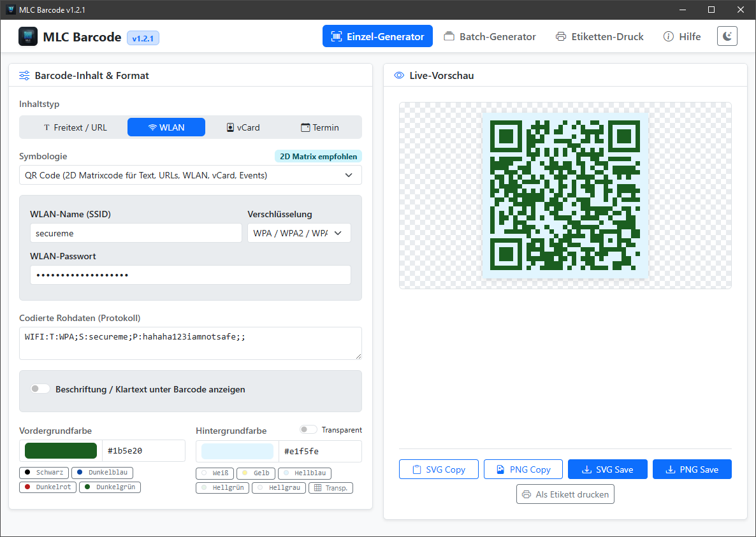Toggle Beschriftung / Klartext unter Barcode switch
Image resolution: width=756 pixels, height=537 pixels.
40,389
